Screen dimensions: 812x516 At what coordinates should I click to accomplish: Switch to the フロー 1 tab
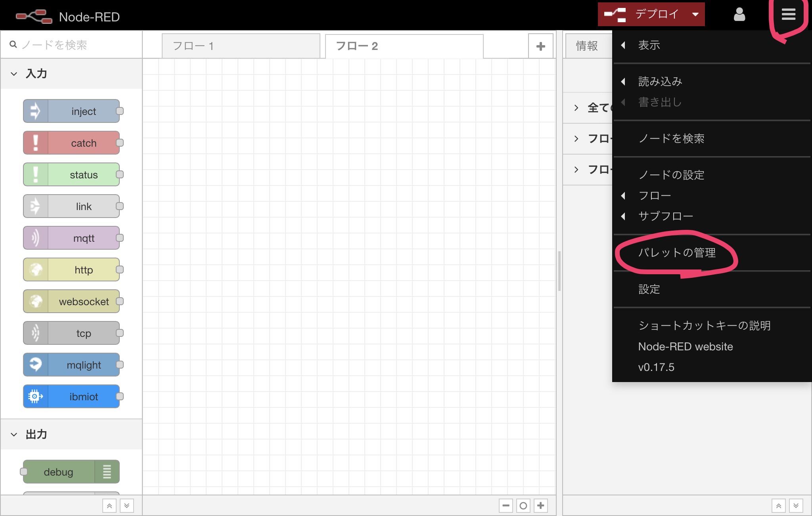click(x=241, y=46)
